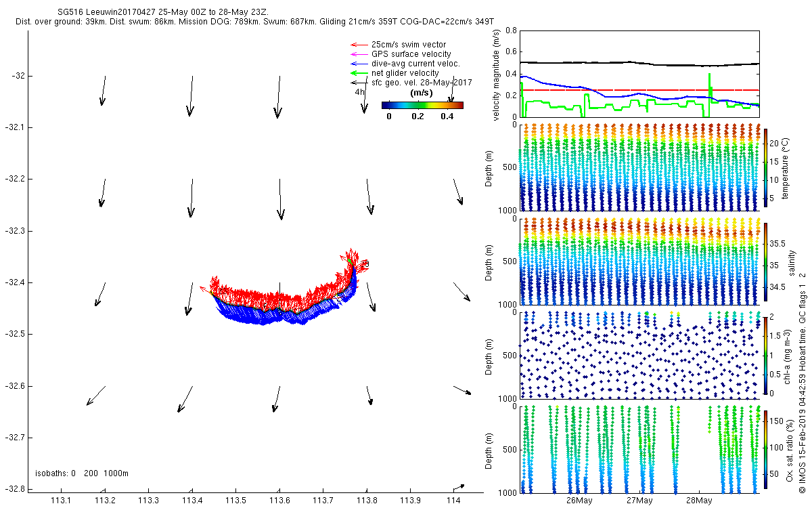The image size is (812, 508).
Task: Click the magenta GPS surface velocity arrow
Action: coord(358,54)
